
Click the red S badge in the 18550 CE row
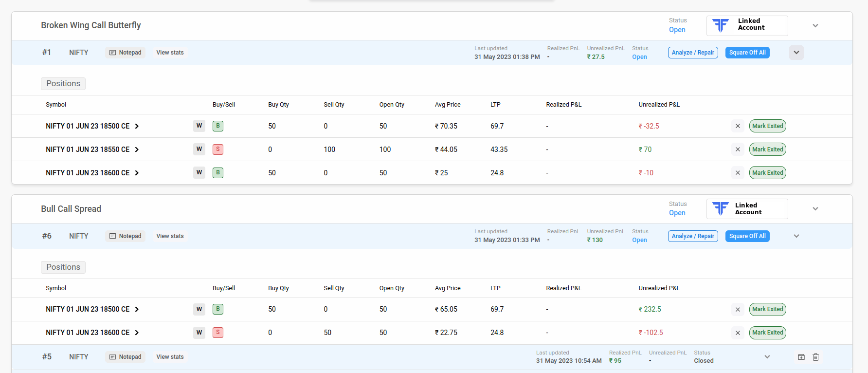(x=218, y=149)
